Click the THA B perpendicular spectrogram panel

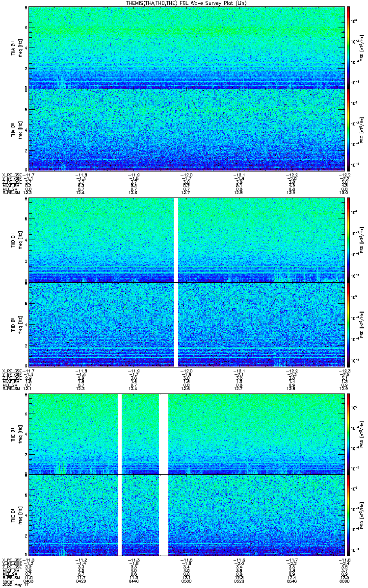pyautogui.click(x=186, y=48)
